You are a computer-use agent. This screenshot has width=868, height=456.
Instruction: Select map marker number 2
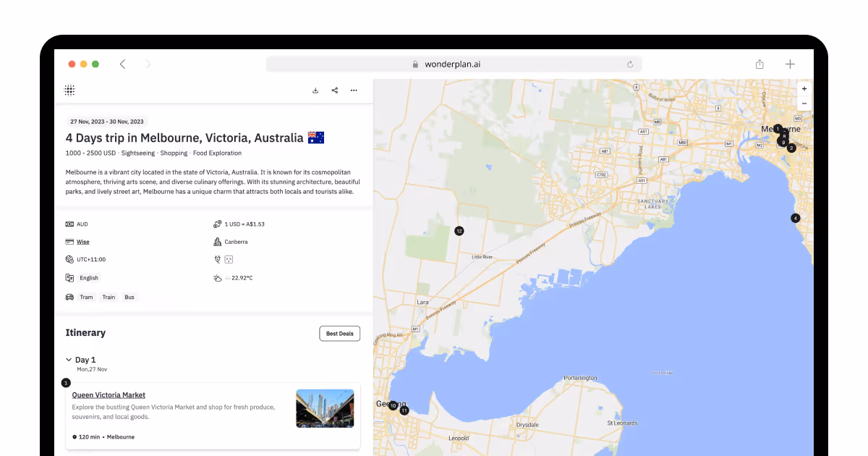click(x=791, y=148)
